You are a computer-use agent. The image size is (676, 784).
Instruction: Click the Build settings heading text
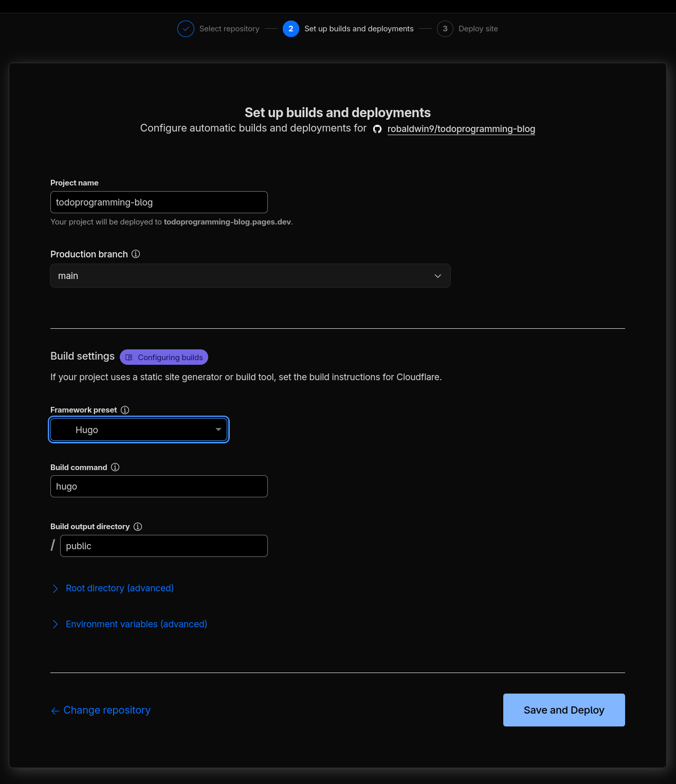click(x=82, y=356)
